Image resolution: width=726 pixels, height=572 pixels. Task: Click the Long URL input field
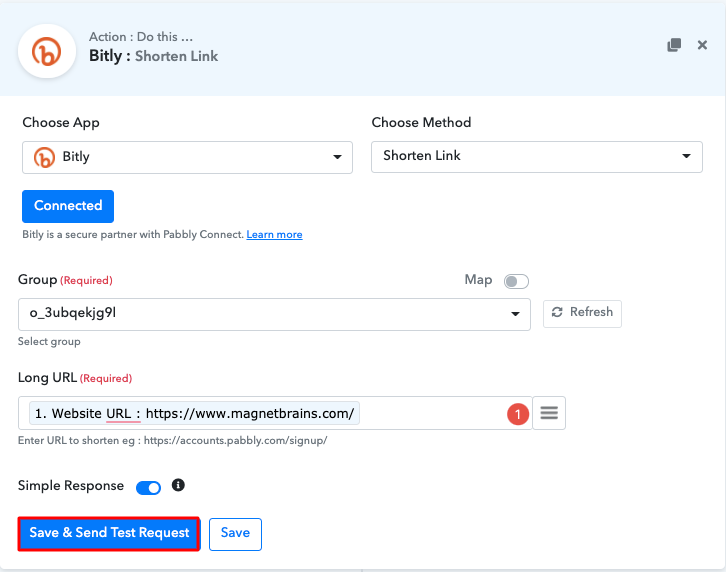pos(275,413)
